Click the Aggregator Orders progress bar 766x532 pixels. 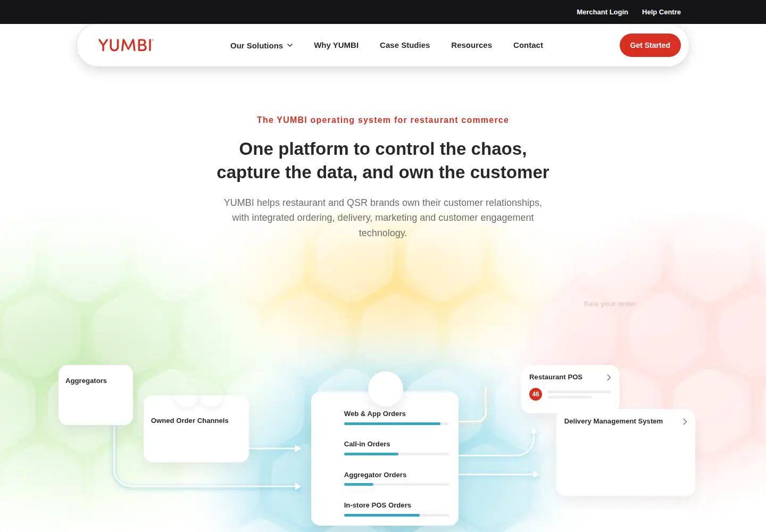coord(396,484)
